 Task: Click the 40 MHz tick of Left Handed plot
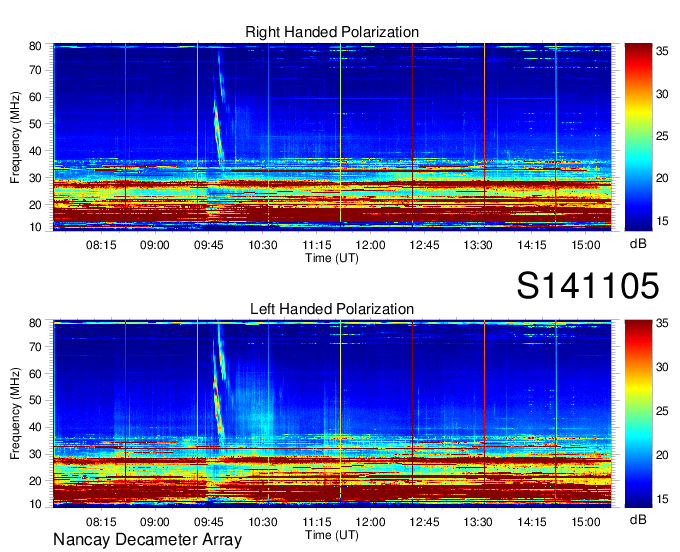(35, 427)
